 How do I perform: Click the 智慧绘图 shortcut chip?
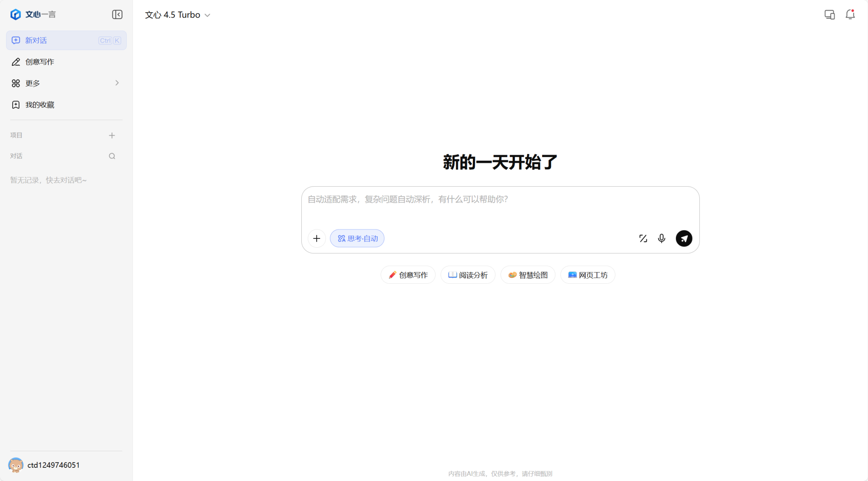[x=528, y=275]
